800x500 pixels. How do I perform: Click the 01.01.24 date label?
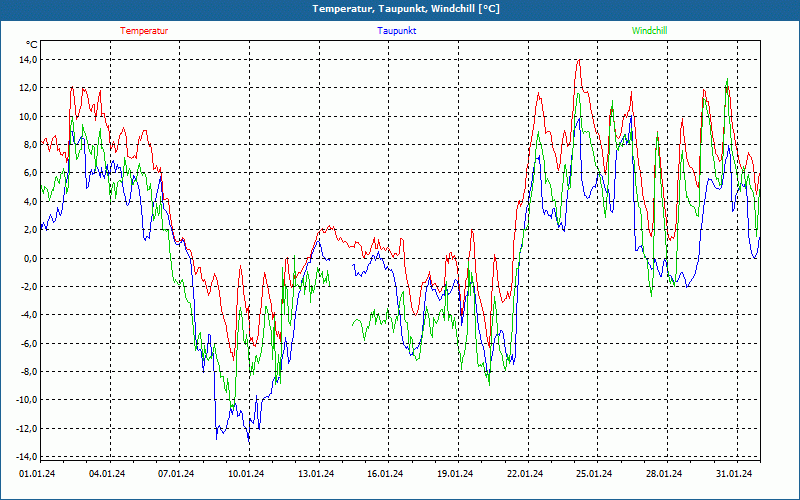click(37, 474)
